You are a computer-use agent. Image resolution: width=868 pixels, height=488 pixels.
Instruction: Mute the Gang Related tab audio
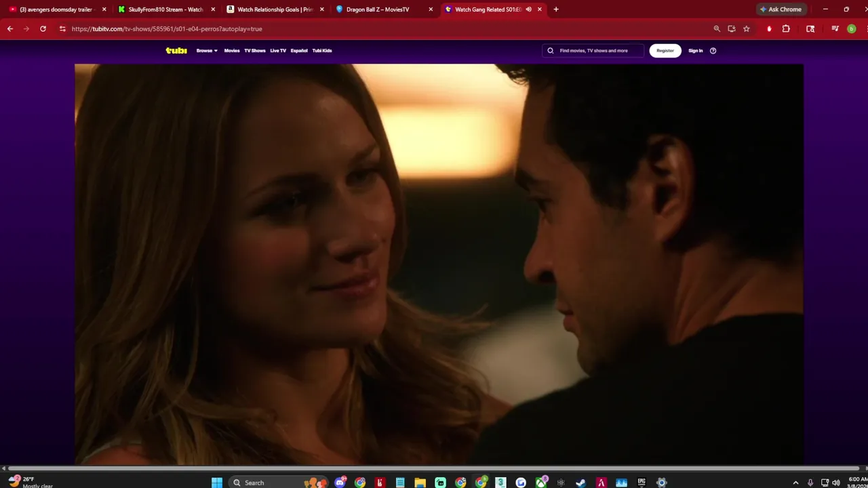[528, 9]
